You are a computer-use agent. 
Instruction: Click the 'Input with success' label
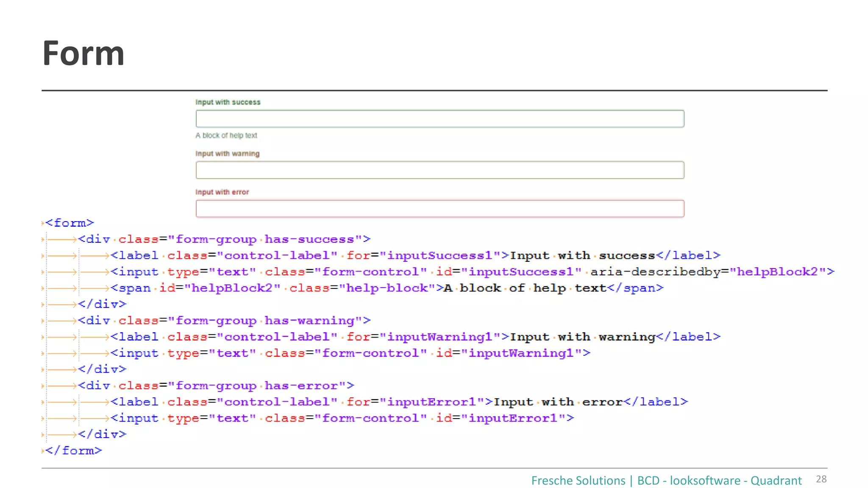tap(228, 102)
